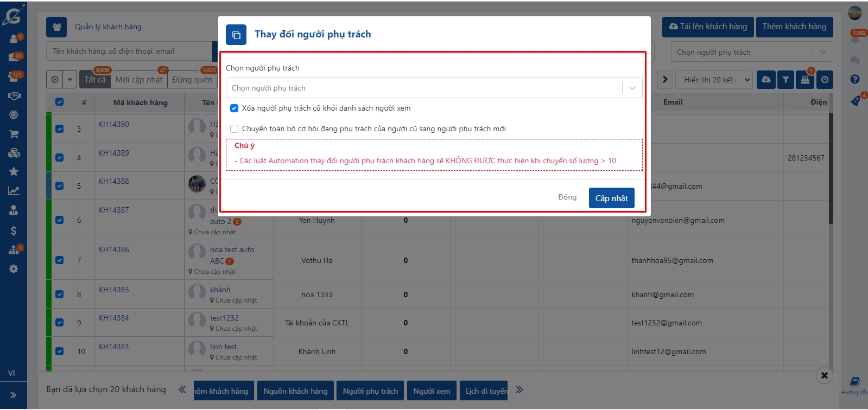The height and width of the screenshot is (410, 868).
Task: Open the settings gear in sidebar
Action: (14, 269)
